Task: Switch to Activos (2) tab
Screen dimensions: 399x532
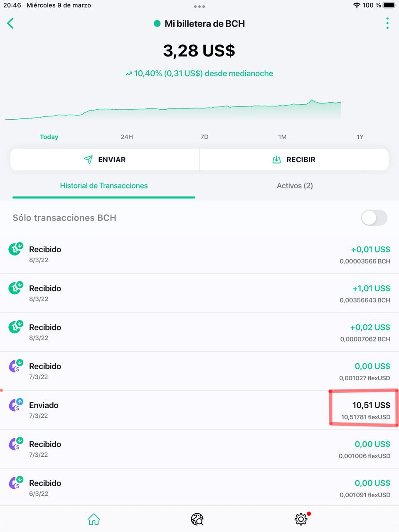Action: pyautogui.click(x=295, y=186)
